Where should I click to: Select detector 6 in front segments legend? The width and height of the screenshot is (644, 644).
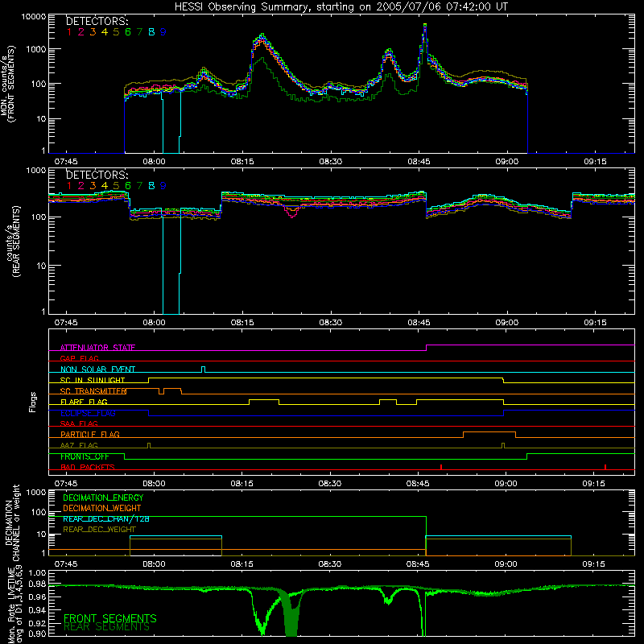coord(128,32)
